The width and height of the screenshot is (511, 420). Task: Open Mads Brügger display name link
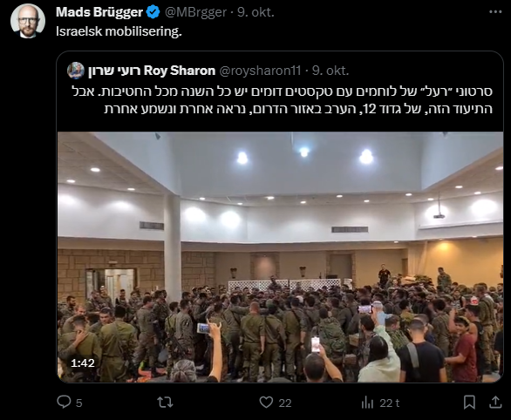(x=99, y=12)
